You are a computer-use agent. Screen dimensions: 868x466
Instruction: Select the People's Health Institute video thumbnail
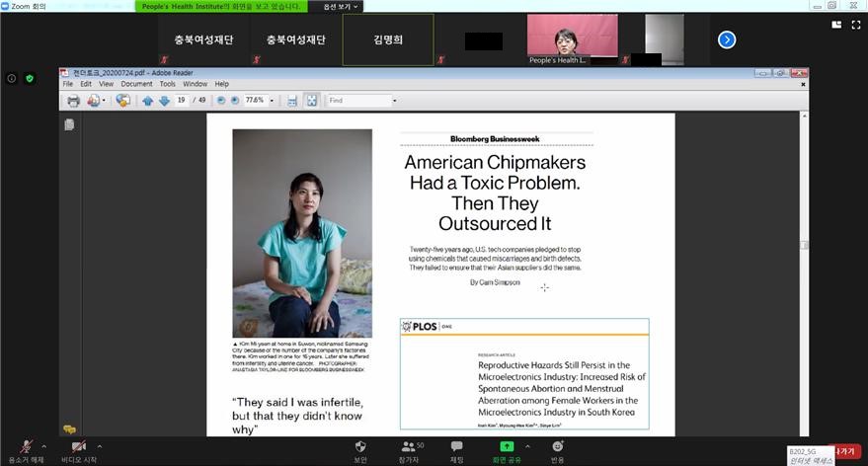[x=573, y=39]
